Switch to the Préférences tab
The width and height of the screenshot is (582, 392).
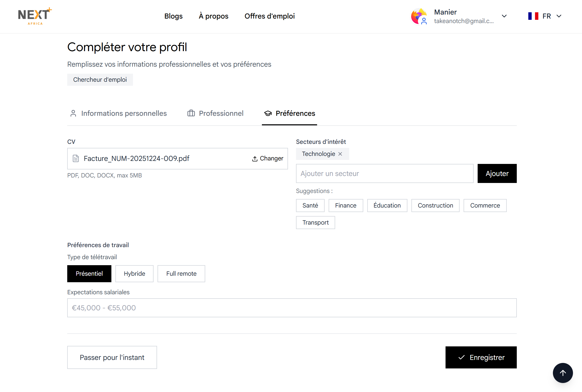[x=289, y=113]
